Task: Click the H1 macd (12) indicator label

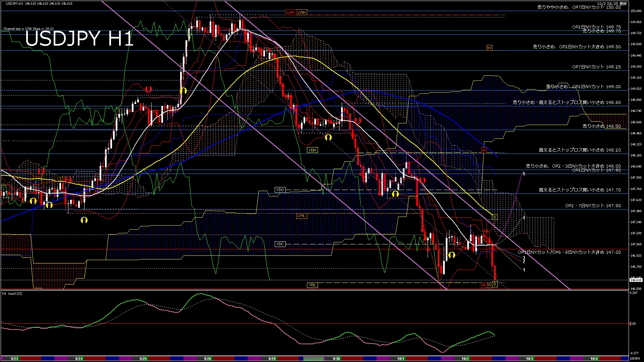Action: [12, 294]
